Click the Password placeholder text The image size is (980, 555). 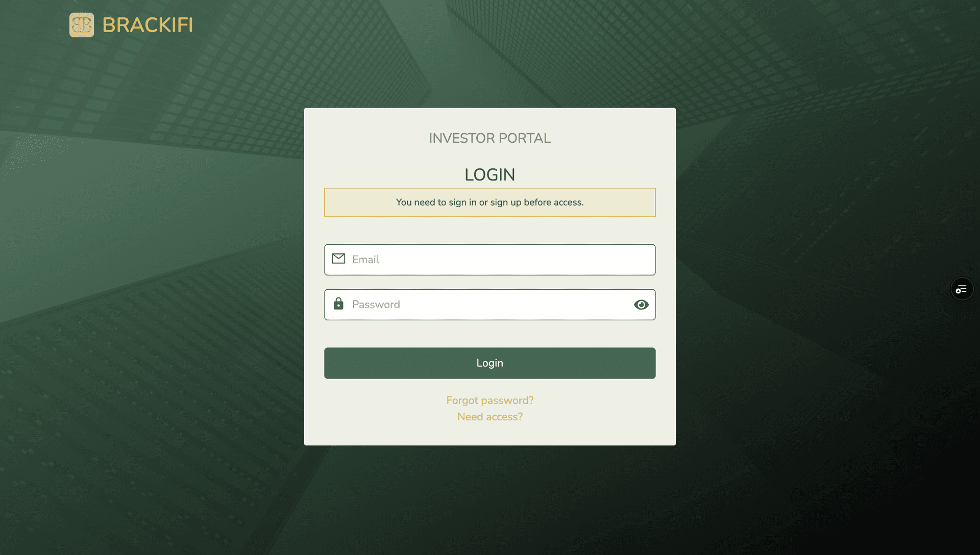[376, 305]
